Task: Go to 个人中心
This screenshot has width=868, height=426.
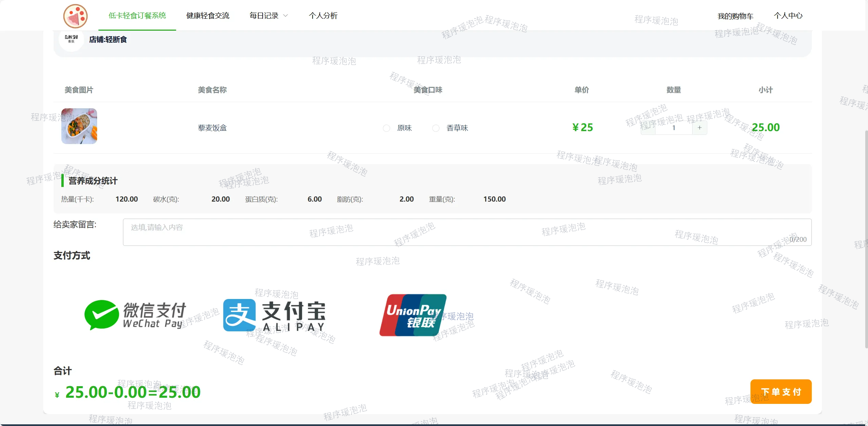Action: (x=788, y=16)
